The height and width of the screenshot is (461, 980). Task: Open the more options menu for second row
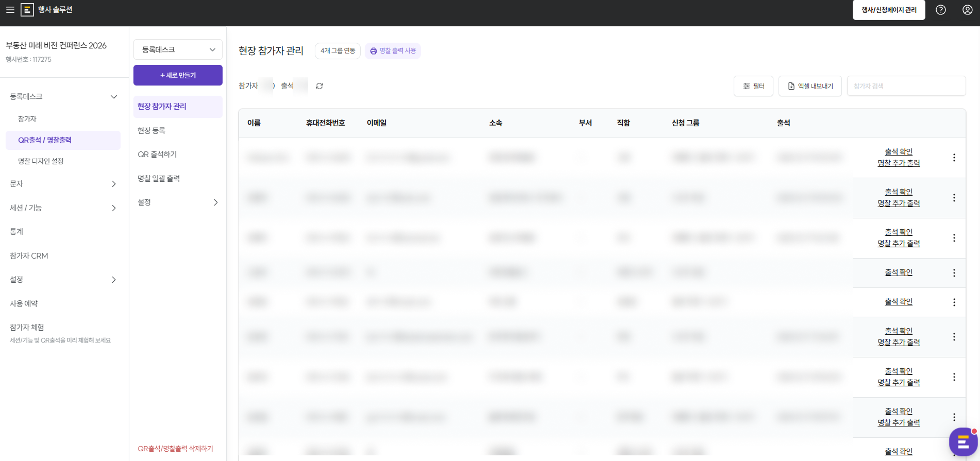[954, 198]
